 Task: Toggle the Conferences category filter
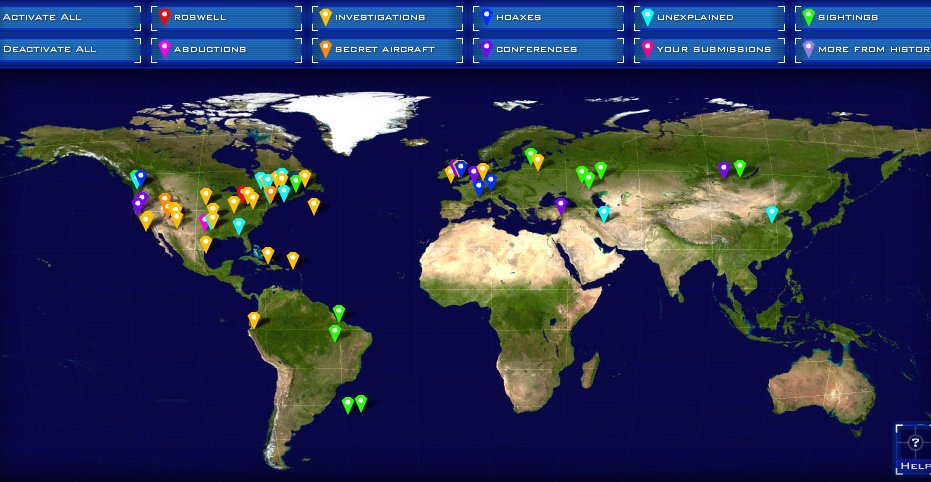548,49
